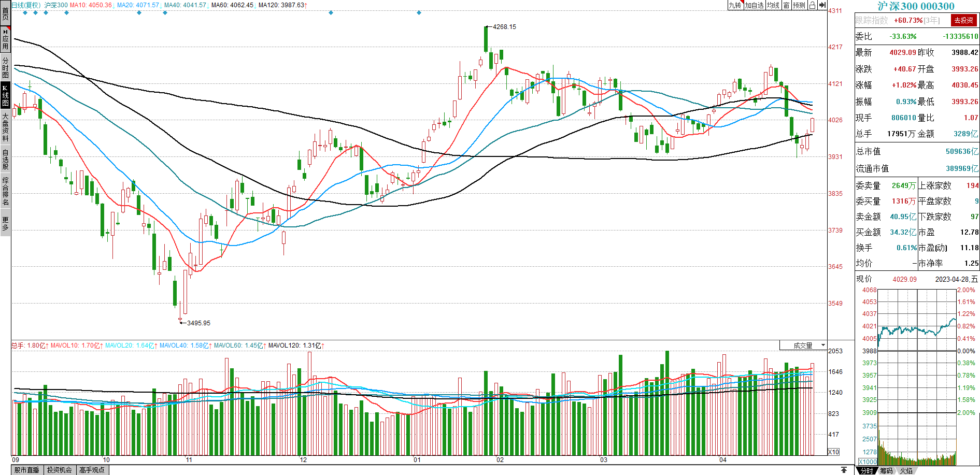Add stock via 加自选 button

[754, 5]
